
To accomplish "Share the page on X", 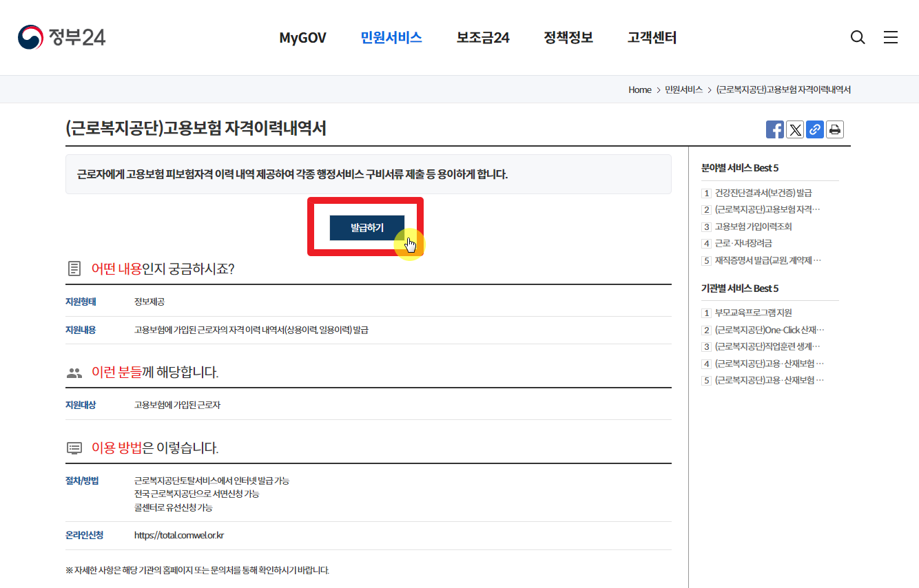I will click(794, 129).
